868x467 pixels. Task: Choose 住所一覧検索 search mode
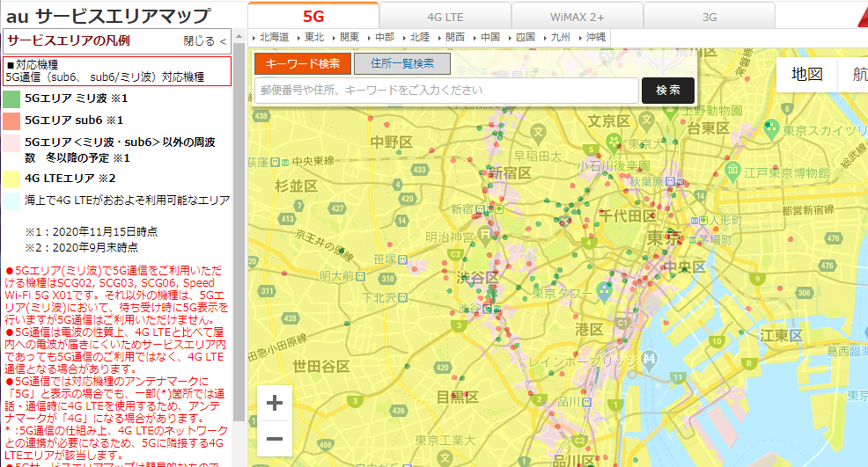coord(402,63)
